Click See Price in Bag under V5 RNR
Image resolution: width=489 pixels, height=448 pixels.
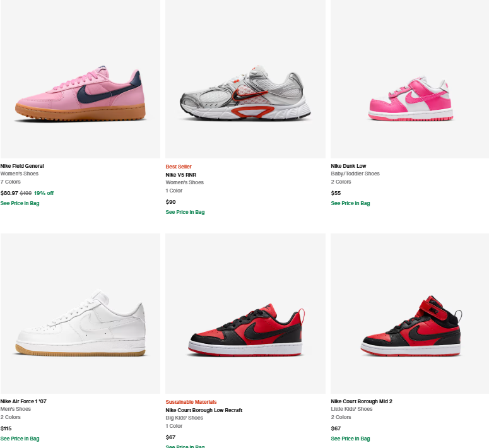pos(186,212)
